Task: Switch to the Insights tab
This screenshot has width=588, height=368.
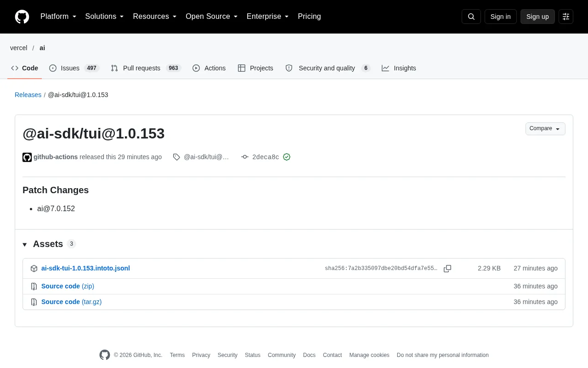Action: click(x=399, y=68)
